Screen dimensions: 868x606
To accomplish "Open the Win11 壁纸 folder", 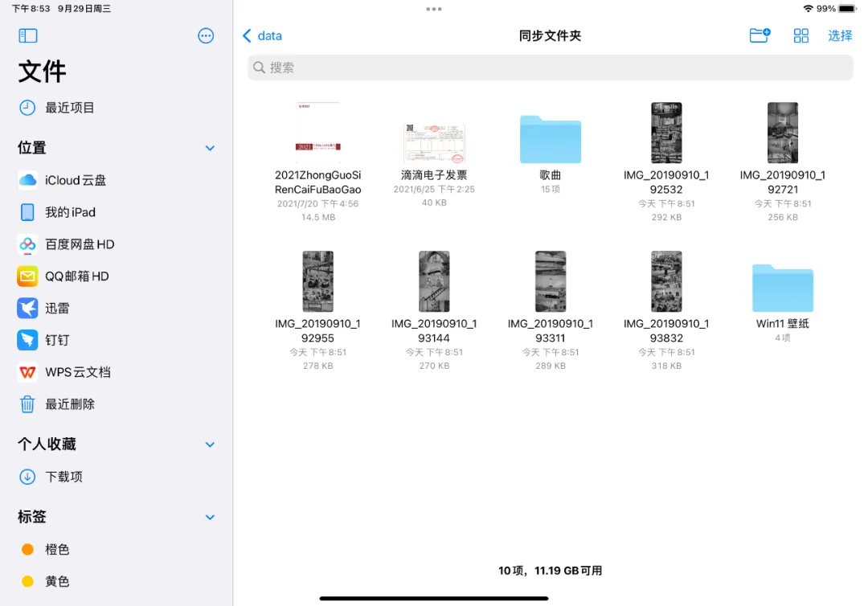I will 783,289.
